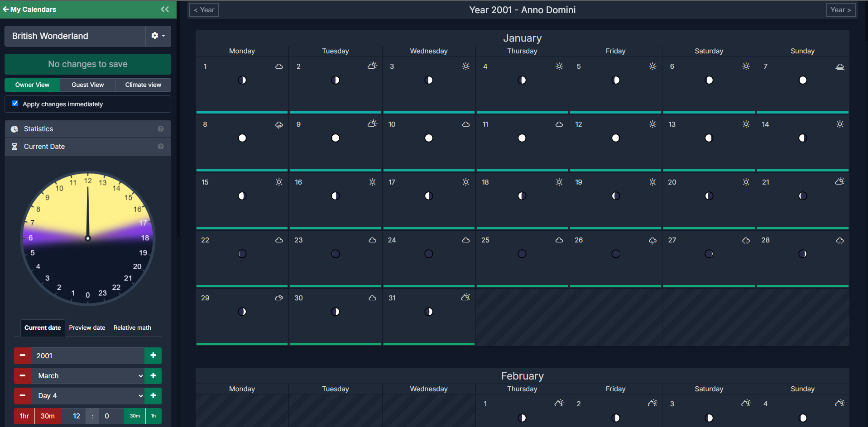Screen dimensions: 868x427
Task: Open the month dropdown showing March
Action: [x=88, y=376]
